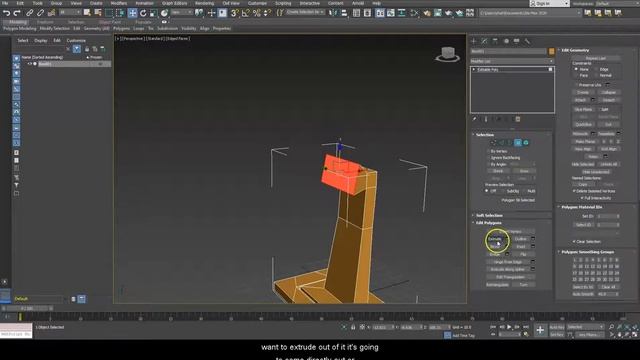Select the Unlink Selection icon
The width and height of the screenshot is (640, 360).
pyautogui.click(x=40, y=13)
